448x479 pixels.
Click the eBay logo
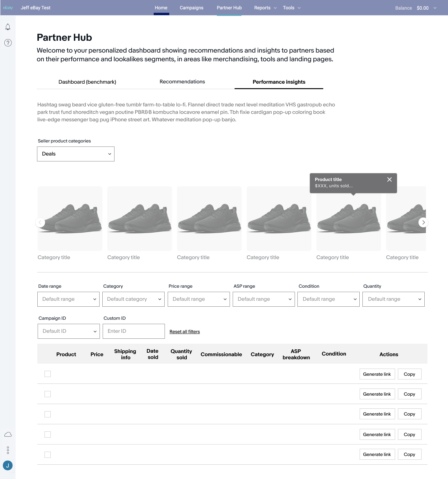(8, 8)
